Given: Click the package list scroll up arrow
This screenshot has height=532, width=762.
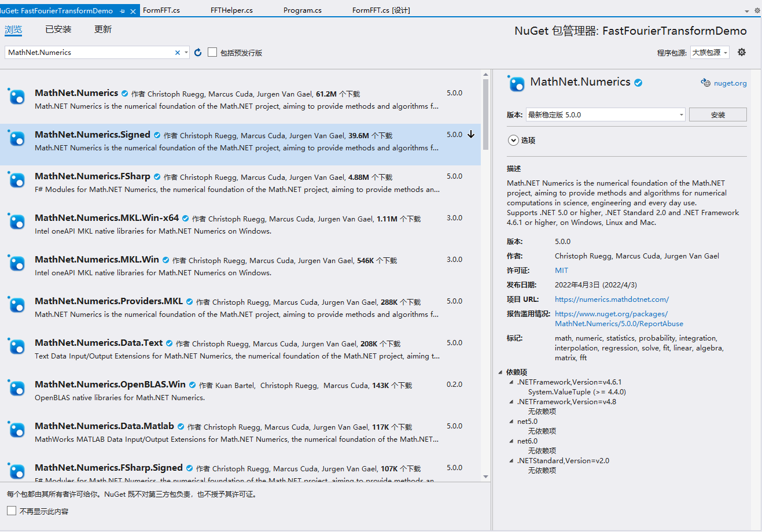Looking at the screenshot, I should point(486,75).
